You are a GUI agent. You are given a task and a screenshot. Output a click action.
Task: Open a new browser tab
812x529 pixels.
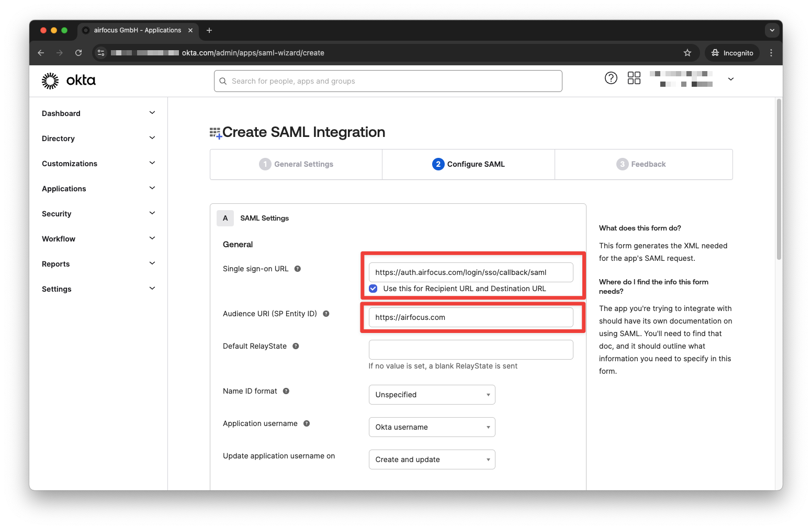pos(209,30)
